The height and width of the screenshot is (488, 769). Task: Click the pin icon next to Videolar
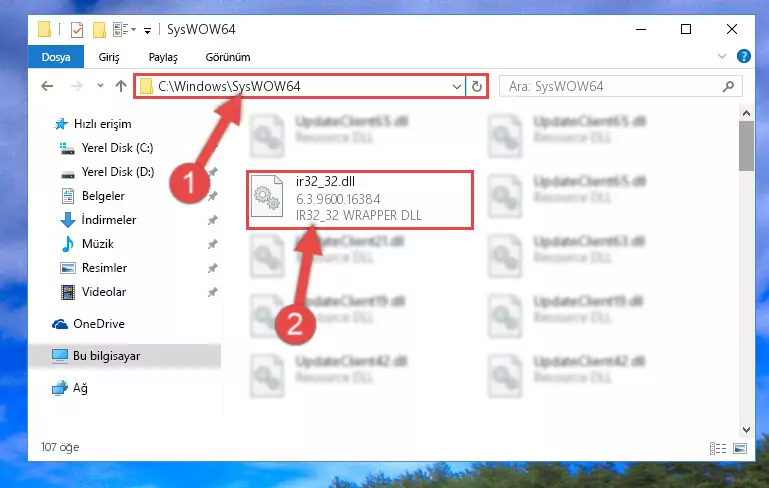point(212,292)
